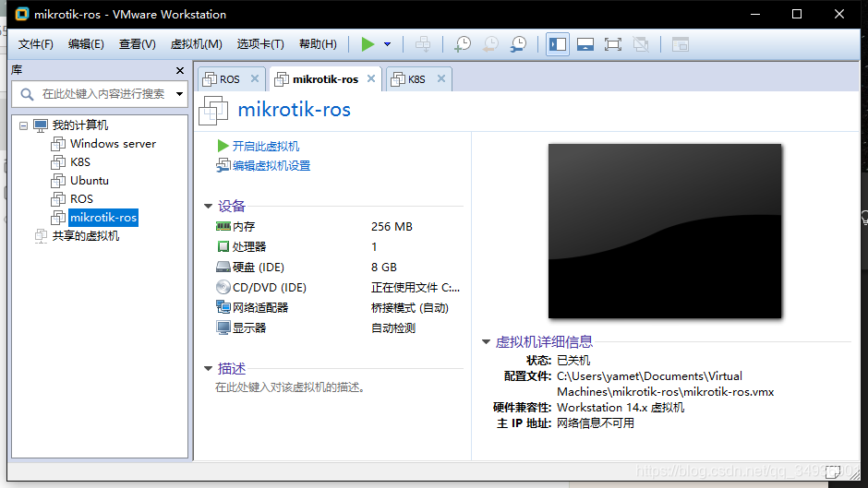The width and height of the screenshot is (868, 488).
Task: Click the take snapshot toolbar icon
Action: point(463,44)
